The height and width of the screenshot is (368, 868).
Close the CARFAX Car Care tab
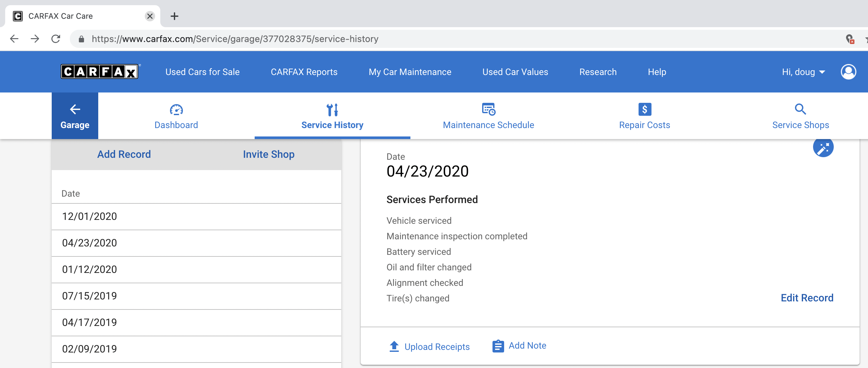click(x=150, y=16)
